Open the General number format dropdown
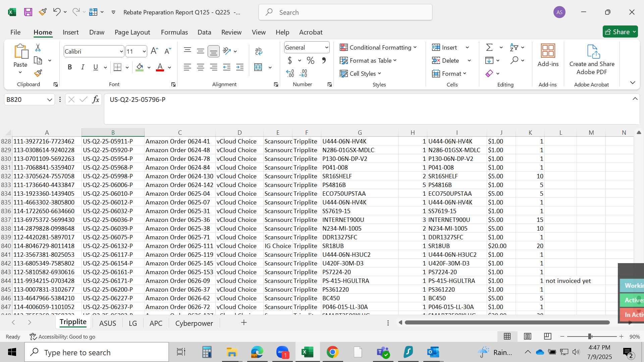Viewport: 644px width, 362px height. click(326, 48)
